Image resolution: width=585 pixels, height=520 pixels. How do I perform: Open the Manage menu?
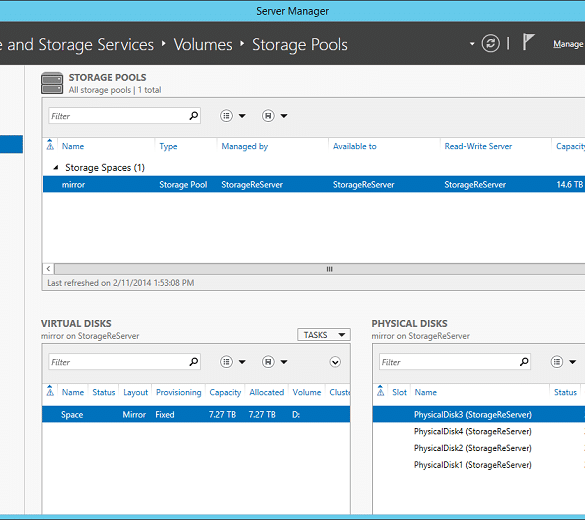coord(568,44)
